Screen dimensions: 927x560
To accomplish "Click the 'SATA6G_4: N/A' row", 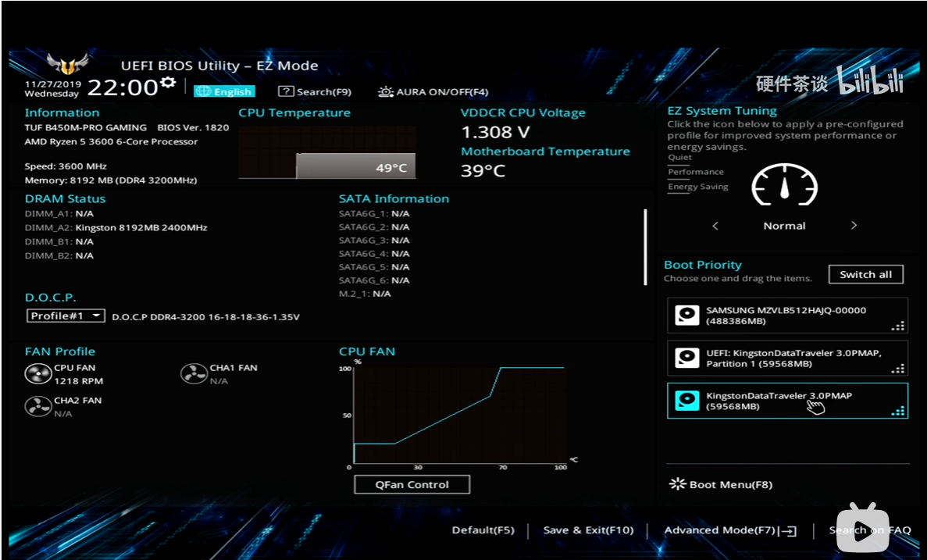I will pos(374,254).
